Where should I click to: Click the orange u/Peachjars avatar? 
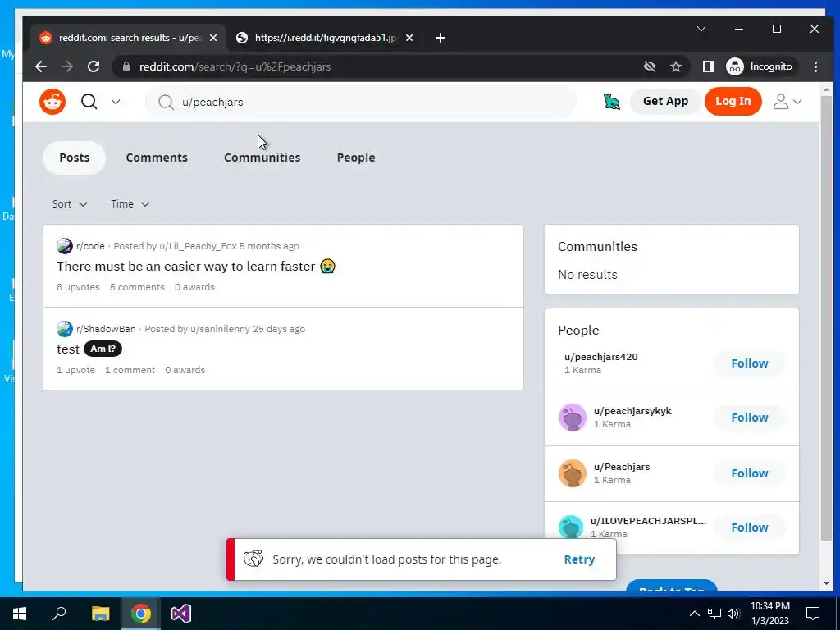point(572,473)
